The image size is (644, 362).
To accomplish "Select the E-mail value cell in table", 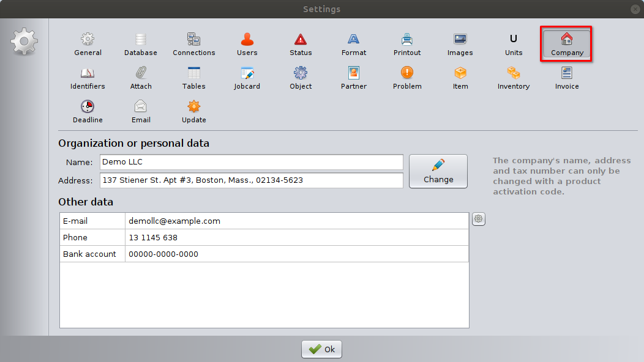I will [296, 221].
